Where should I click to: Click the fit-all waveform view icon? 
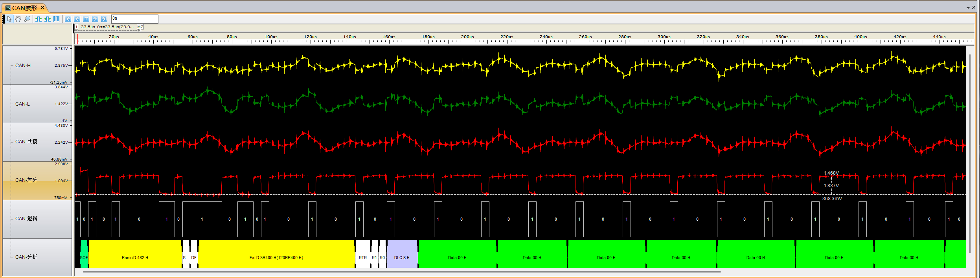point(57,19)
